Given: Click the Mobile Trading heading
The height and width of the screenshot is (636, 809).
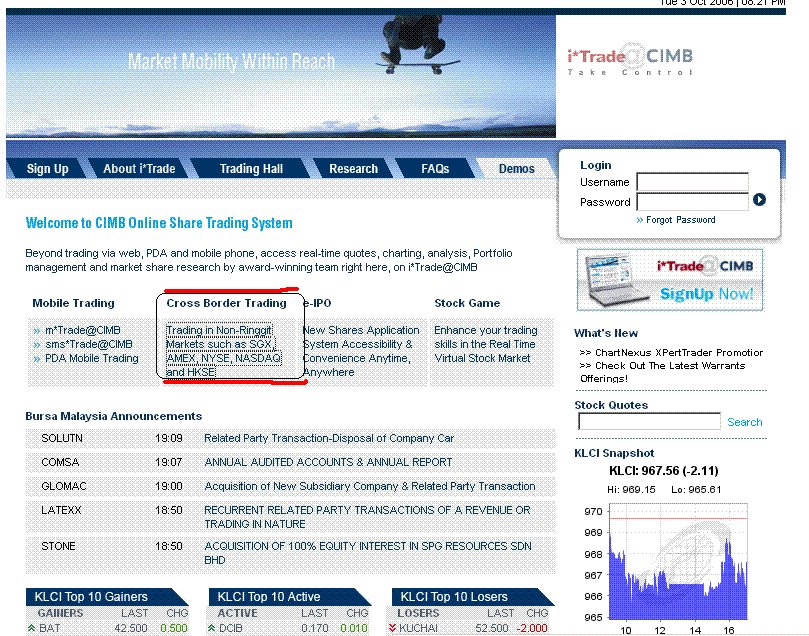Looking at the screenshot, I should pos(73,303).
